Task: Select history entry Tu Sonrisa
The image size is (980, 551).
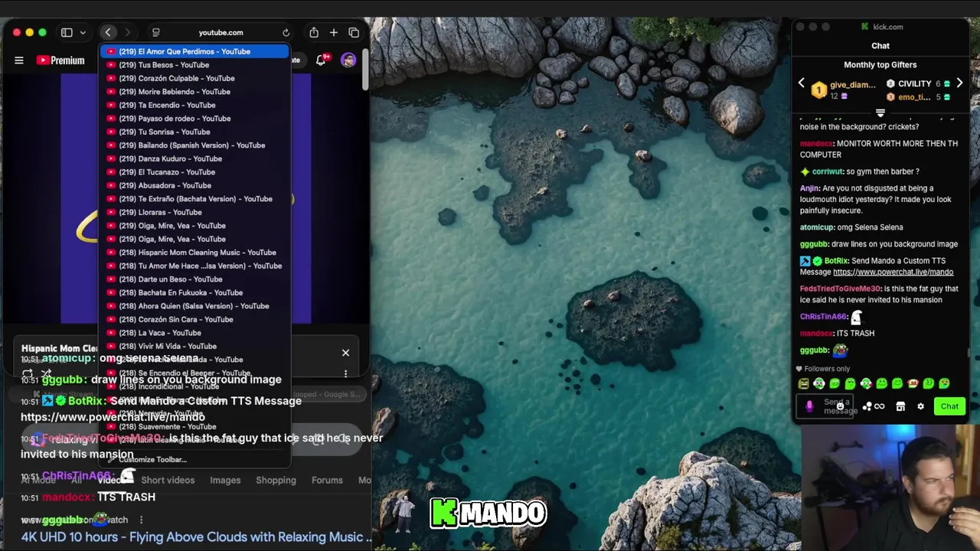Action: 194,132
